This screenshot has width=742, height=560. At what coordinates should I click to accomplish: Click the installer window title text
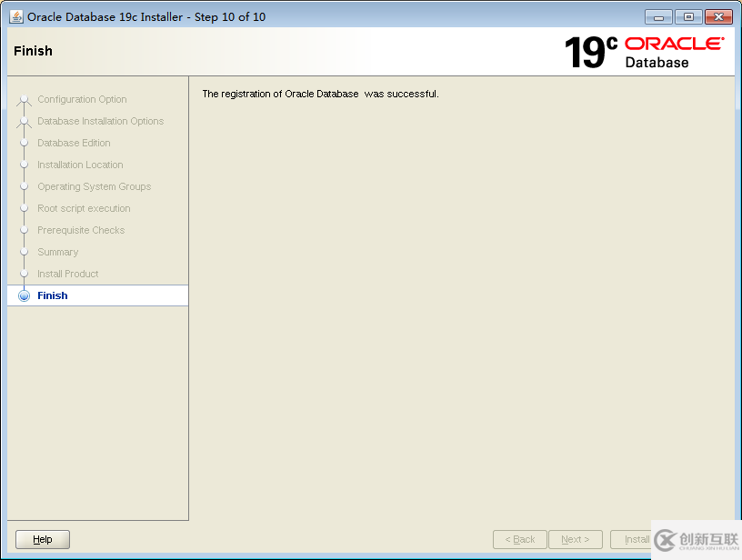(x=146, y=17)
